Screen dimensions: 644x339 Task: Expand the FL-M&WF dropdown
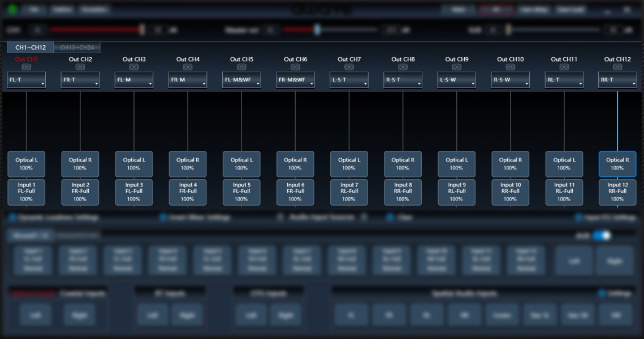point(241,80)
